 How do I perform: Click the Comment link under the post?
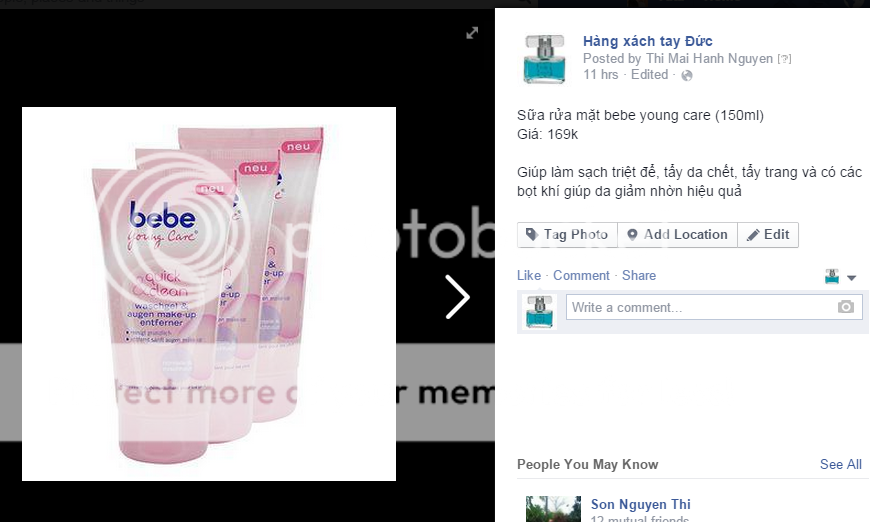[x=581, y=276]
